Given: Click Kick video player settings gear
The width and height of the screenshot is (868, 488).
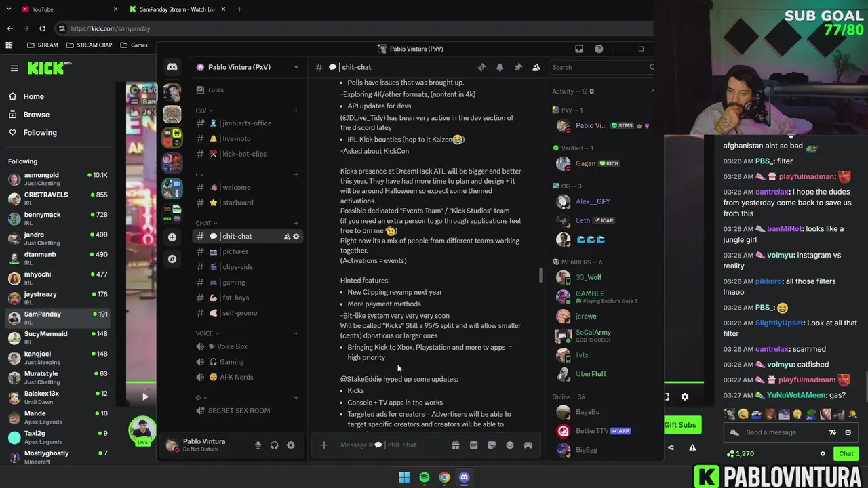Looking at the screenshot, I should coord(685,397).
